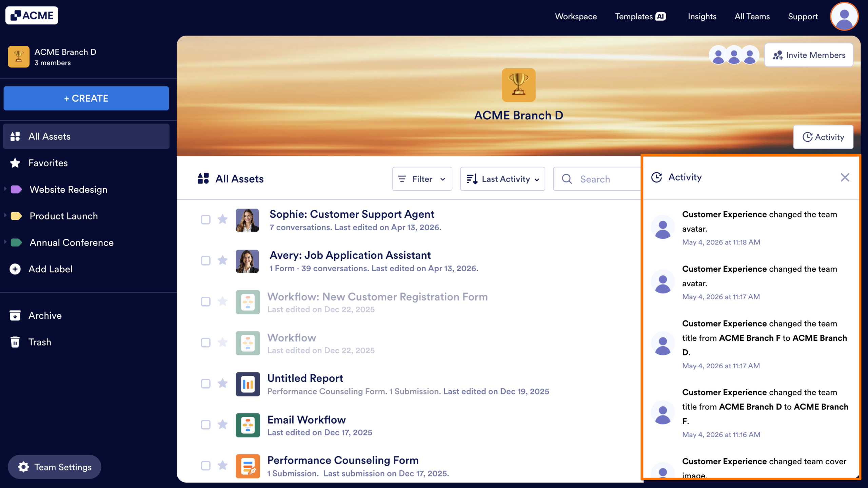868x488 pixels.
Task: Open the Last Activity sort dropdown
Action: (502, 179)
